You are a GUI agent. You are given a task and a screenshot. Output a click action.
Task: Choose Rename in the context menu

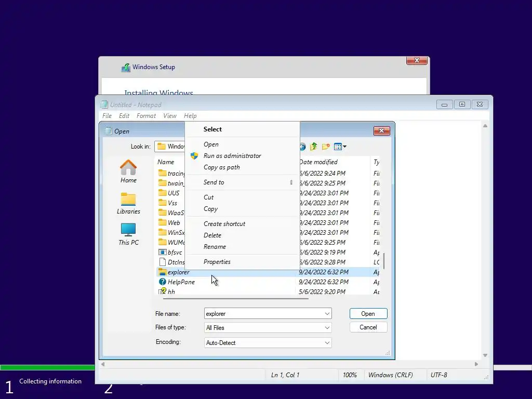pyautogui.click(x=242, y=247)
